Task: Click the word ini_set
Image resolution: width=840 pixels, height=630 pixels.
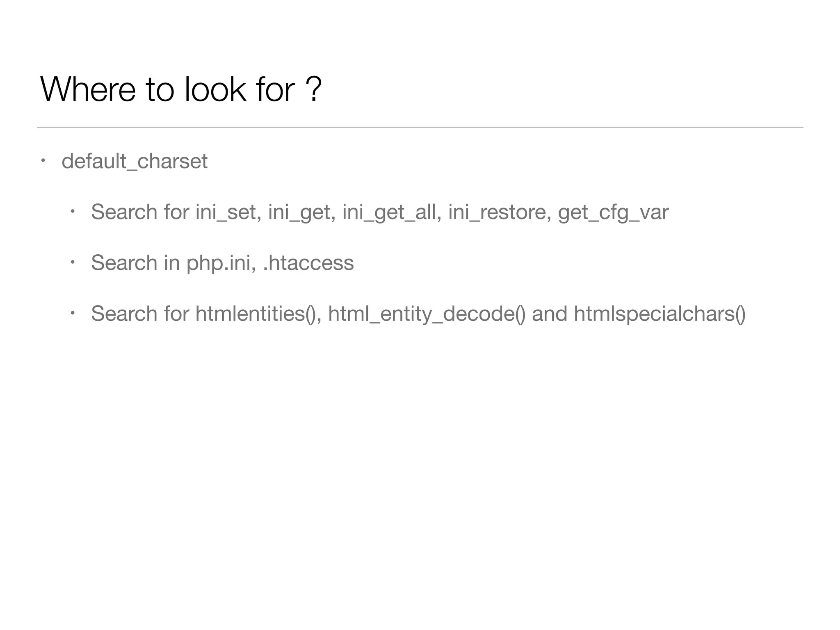Action: (226, 212)
